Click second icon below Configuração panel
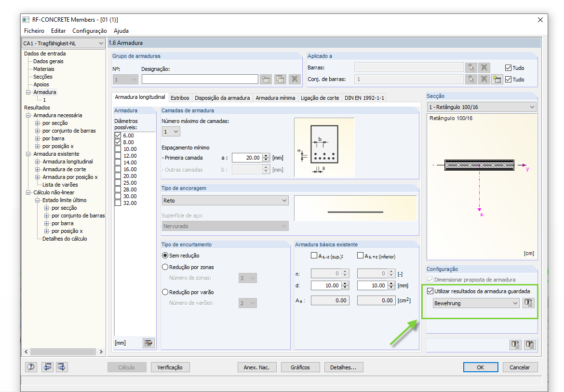The width and height of the screenshot is (564, 392). (x=530, y=345)
